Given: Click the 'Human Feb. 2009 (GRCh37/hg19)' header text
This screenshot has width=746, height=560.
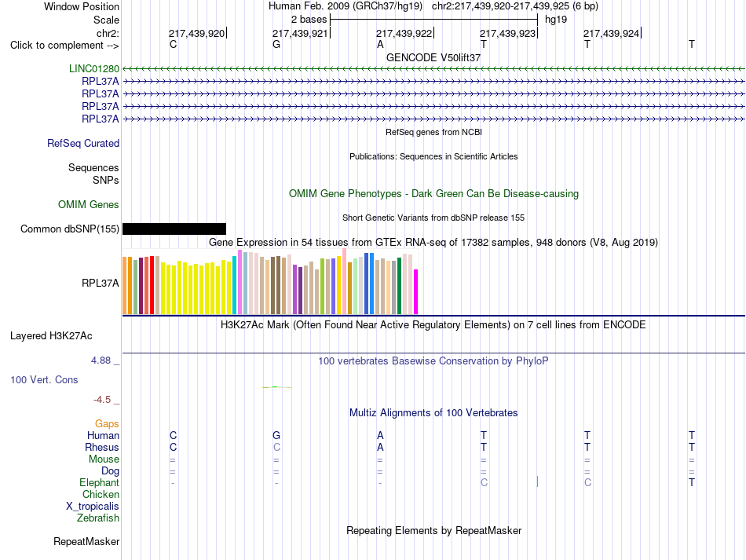Looking at the screenshot, I should click(x=346, y=6).
